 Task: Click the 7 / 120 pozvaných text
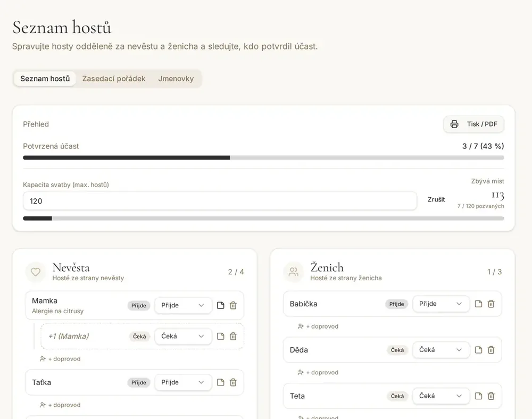click(x=481, y=206)
